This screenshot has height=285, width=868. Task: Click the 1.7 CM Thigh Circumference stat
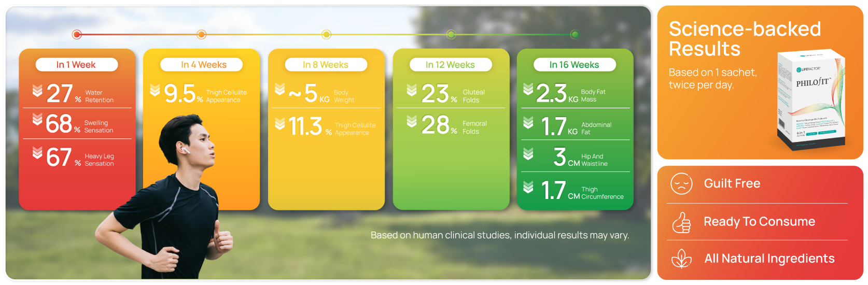(x=582, y=191)
